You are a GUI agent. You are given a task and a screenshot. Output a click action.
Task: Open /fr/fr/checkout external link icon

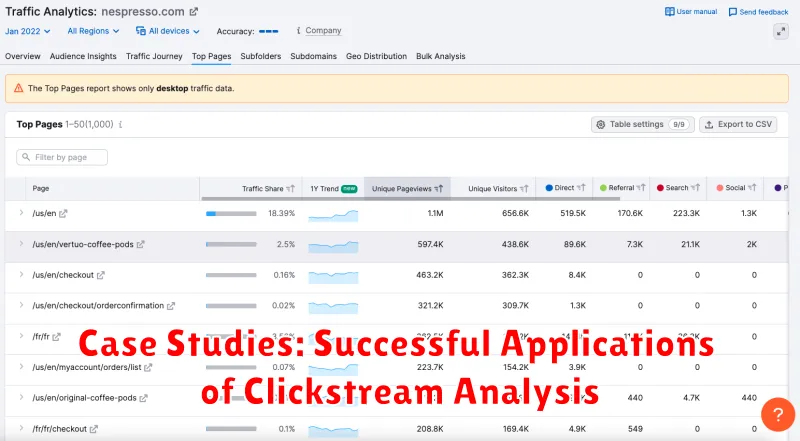coord(93,429)
